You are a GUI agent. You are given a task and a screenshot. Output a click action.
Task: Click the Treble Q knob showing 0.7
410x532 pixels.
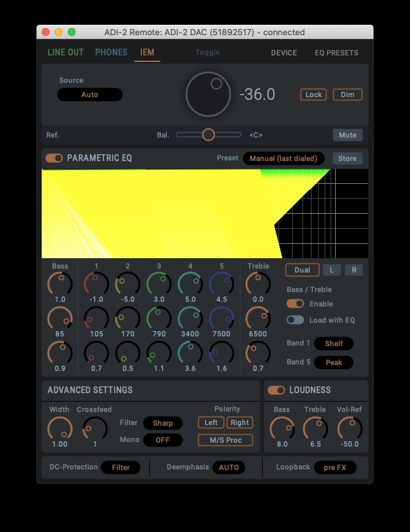tap(258, 353)
